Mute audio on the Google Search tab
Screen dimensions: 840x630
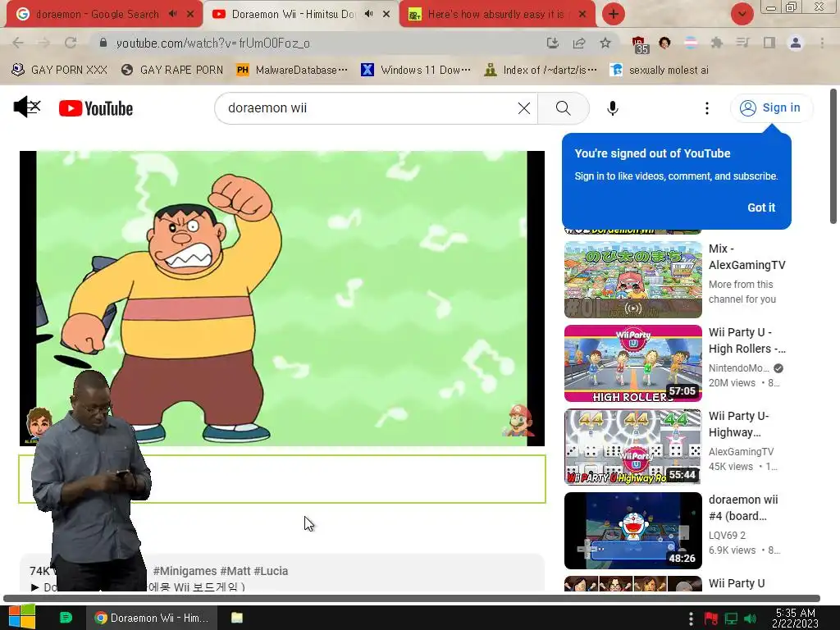tap(172, 14)
